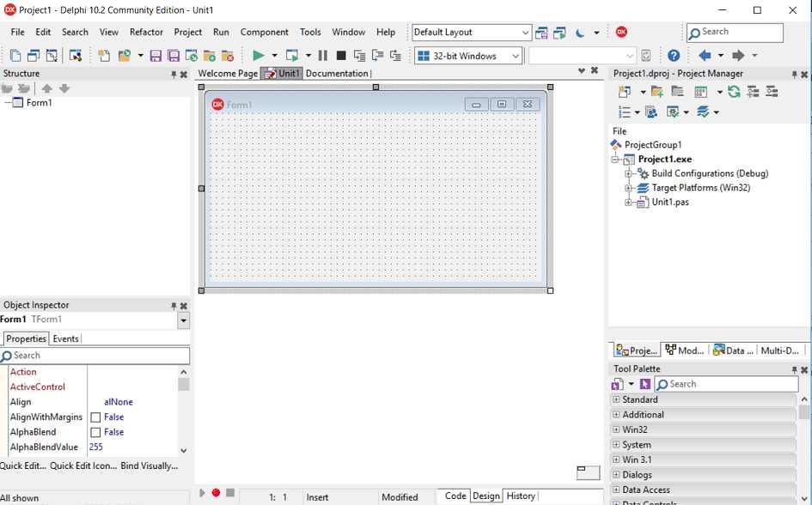Open the Open Project dropdown arrow

coord(140,55)
